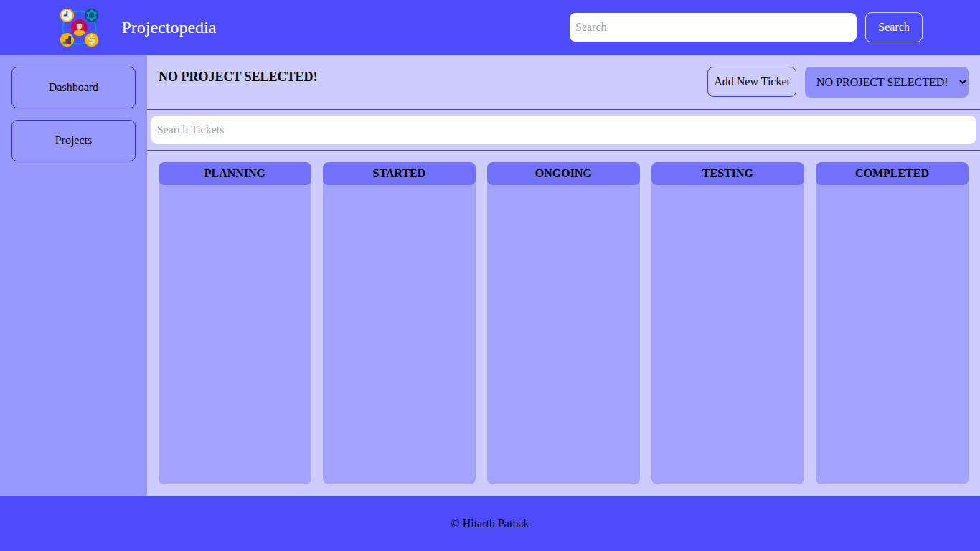980x551 pixels.
Task: Expand the NO PROJECT SELECTED! project dropdown
Action: (886, 82)
